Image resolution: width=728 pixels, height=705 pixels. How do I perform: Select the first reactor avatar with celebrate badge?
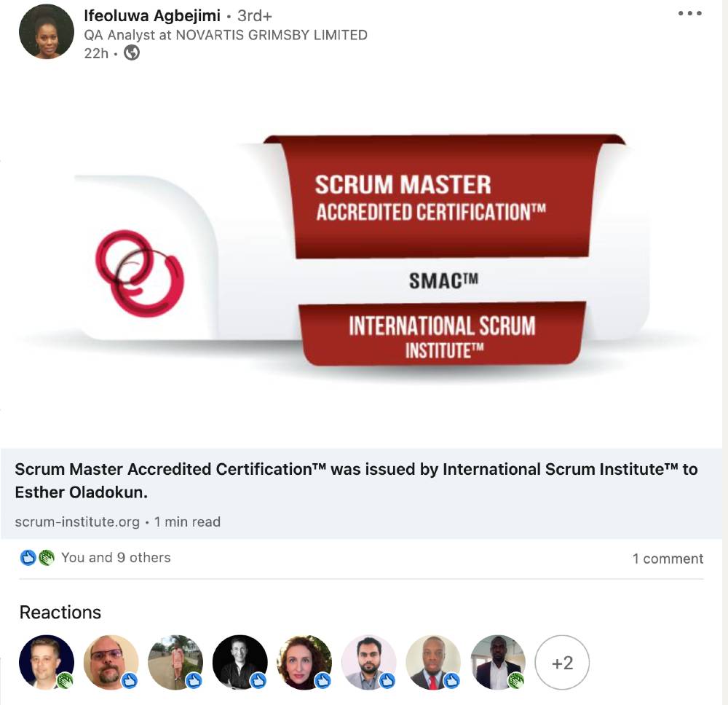pyautogui.click(x=47, y=662)
